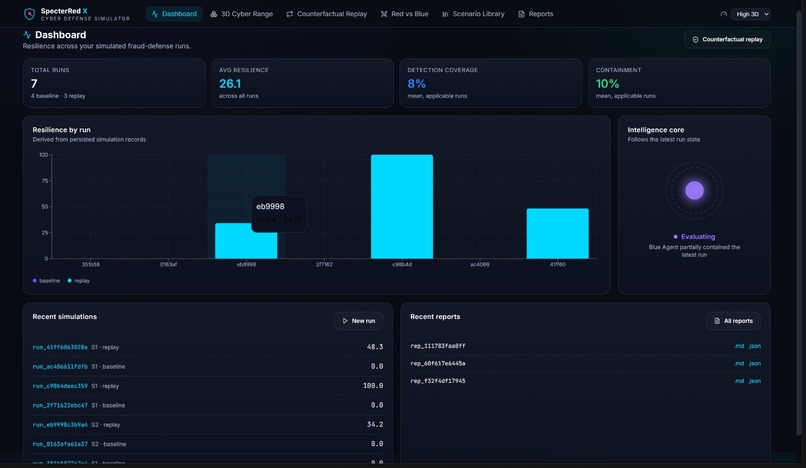The width and height of the screenshot is (806, 468).
Task: Open run_ac406611fdfb simulation link
Action: (x=60, y=367)
